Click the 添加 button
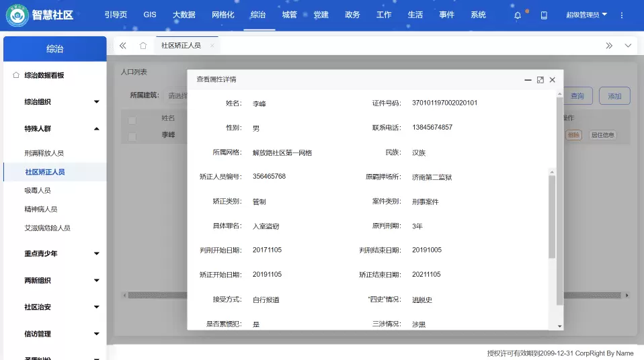Image resolution: width=644 pixels, height=360 pixels. 614,96
